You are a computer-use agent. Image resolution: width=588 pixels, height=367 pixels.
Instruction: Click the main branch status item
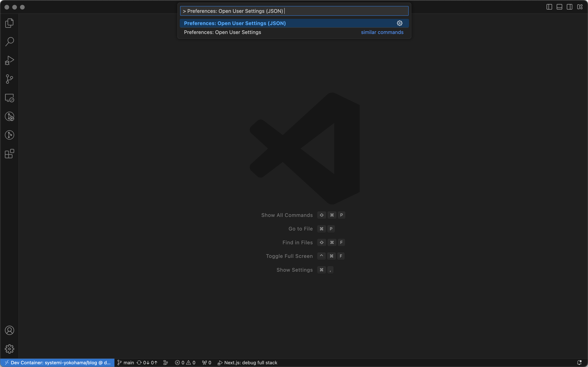[126, 362]
